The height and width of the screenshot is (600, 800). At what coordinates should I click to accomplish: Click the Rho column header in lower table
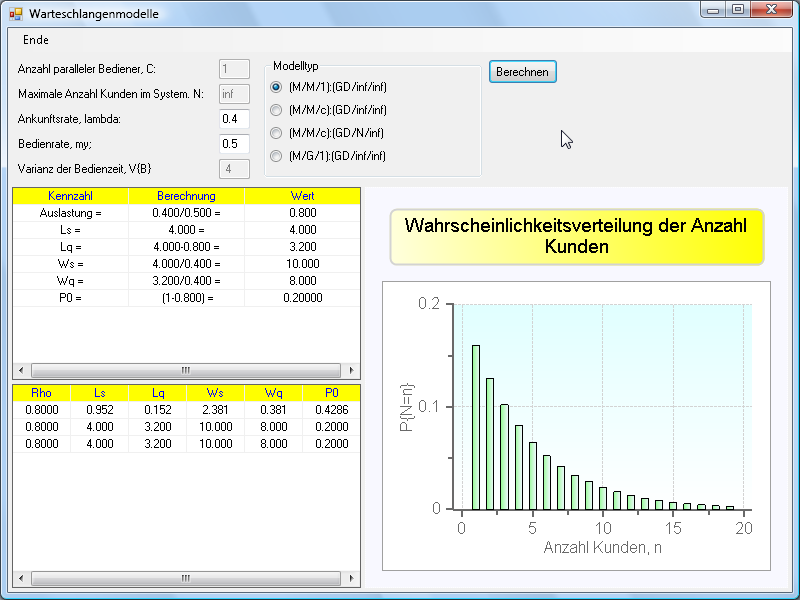pos(41,393)
